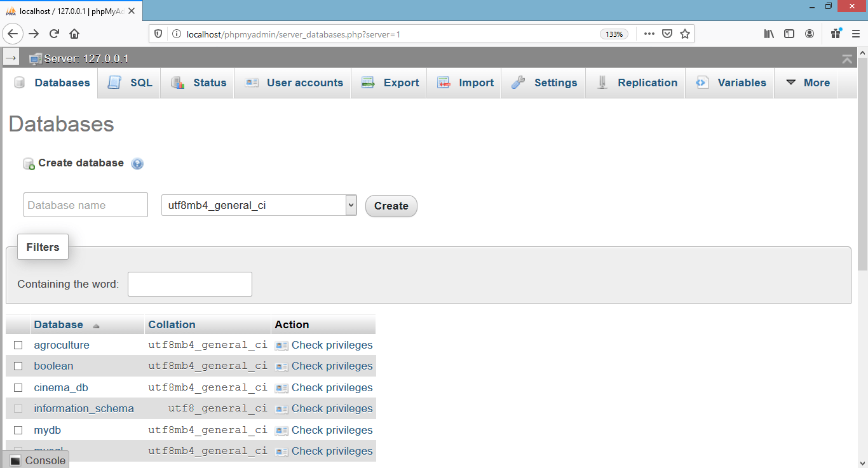Go forward in browser
Viewport: 868px width, 468px height.
click(x=34, y=34)
